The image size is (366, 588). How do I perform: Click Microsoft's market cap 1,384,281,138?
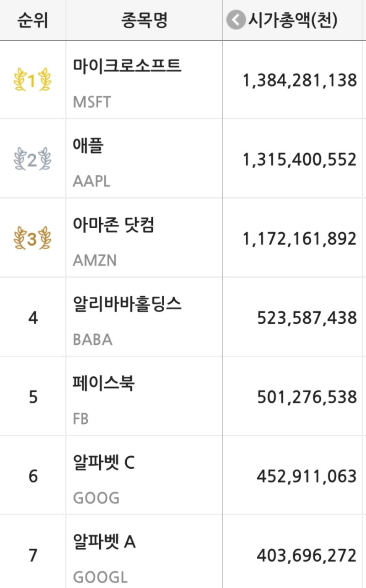coord(300,80)
